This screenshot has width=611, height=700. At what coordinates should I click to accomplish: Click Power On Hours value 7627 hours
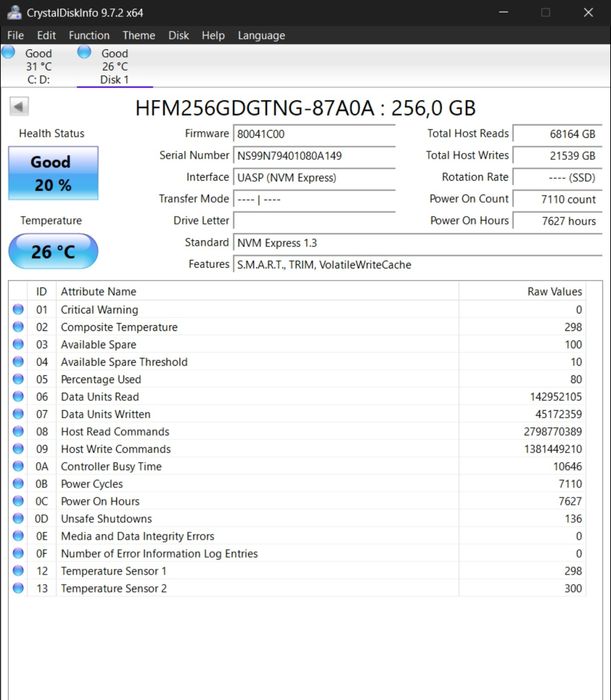click(557, 221)
